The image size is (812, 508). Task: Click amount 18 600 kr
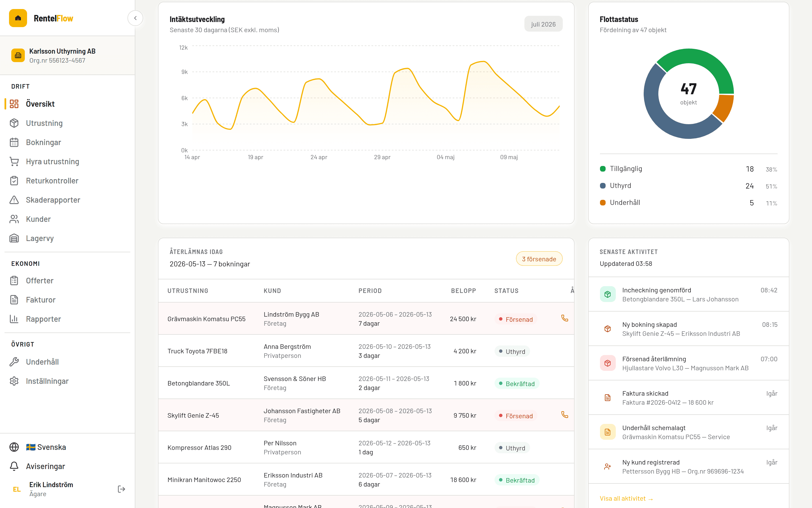tap(463, 480)
